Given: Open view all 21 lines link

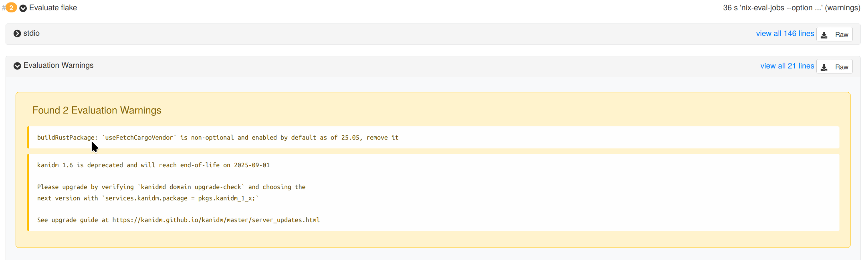Looking at the screenshot, I should point(787,66).
